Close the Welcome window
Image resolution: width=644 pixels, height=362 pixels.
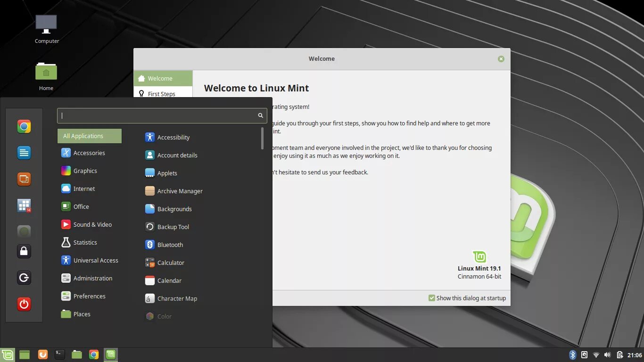coord(501,59)
